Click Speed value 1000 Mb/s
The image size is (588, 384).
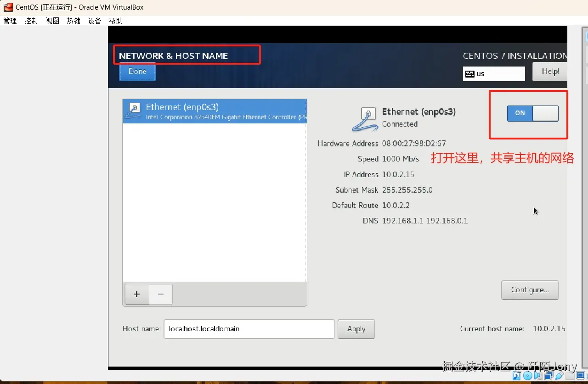coord(401,159)
